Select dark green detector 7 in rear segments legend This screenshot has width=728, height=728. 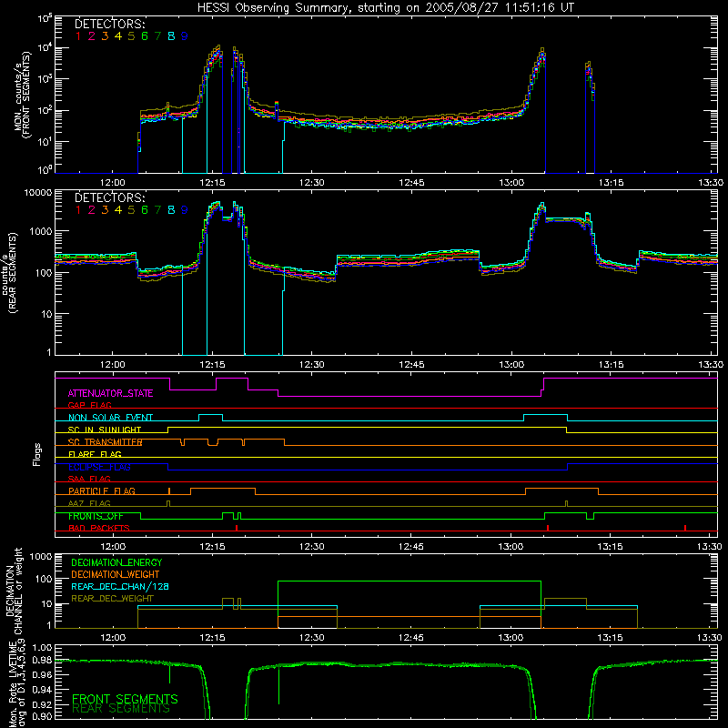157,210
